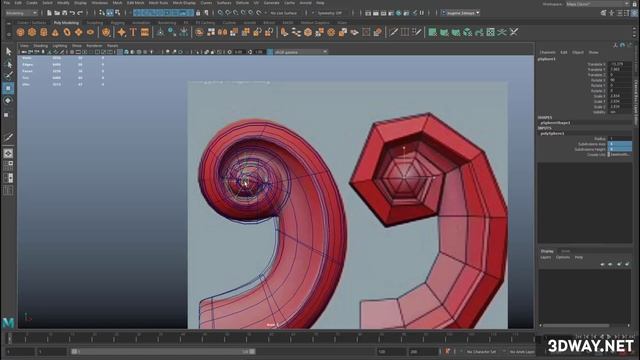The image size is (640, 360).
Task: Click the redo arrow icon
Action: coord(80,13)
